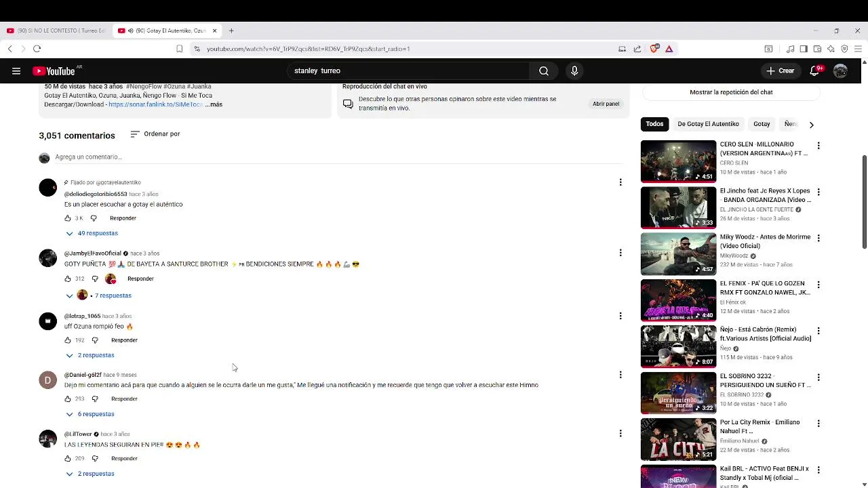Open options menu for the pinned comment
Image resolution: width=868 pixels, height=488 pixels.
[x=620, y=182]
